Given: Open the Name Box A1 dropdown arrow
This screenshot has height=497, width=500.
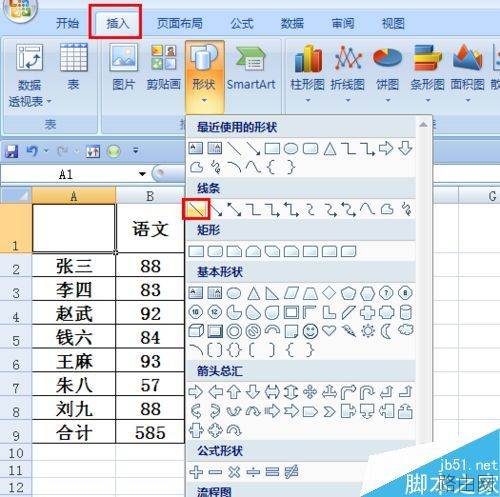Looking at the screenshot, I should tap(142, 174).
